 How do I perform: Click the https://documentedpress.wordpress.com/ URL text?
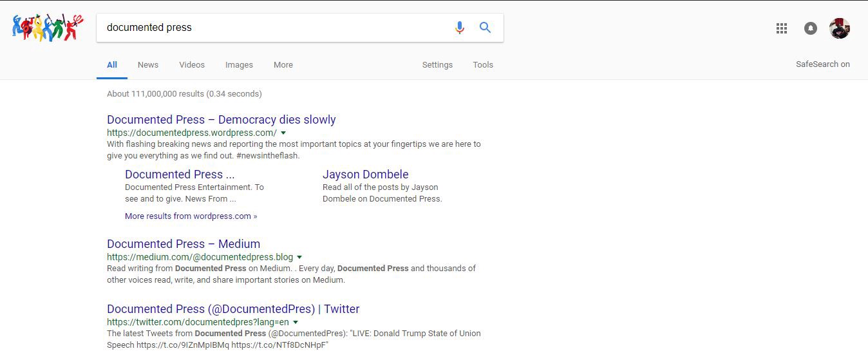[192, 133]
